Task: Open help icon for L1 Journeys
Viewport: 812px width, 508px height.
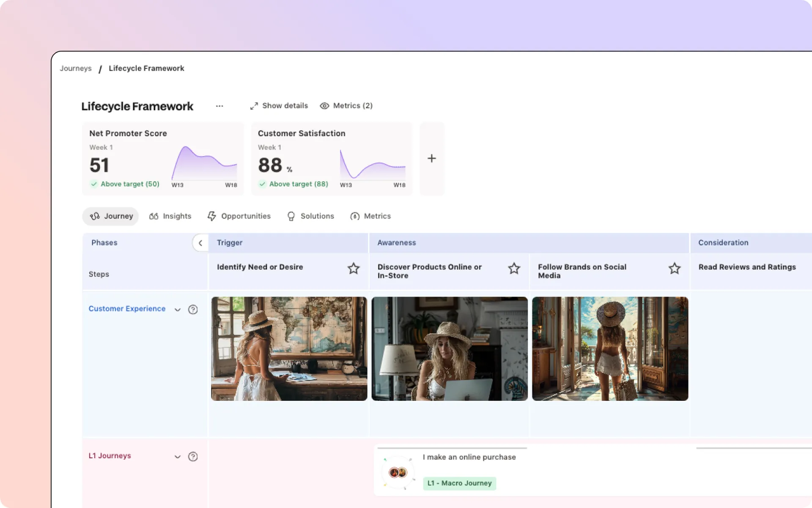Action: point(193,456)
